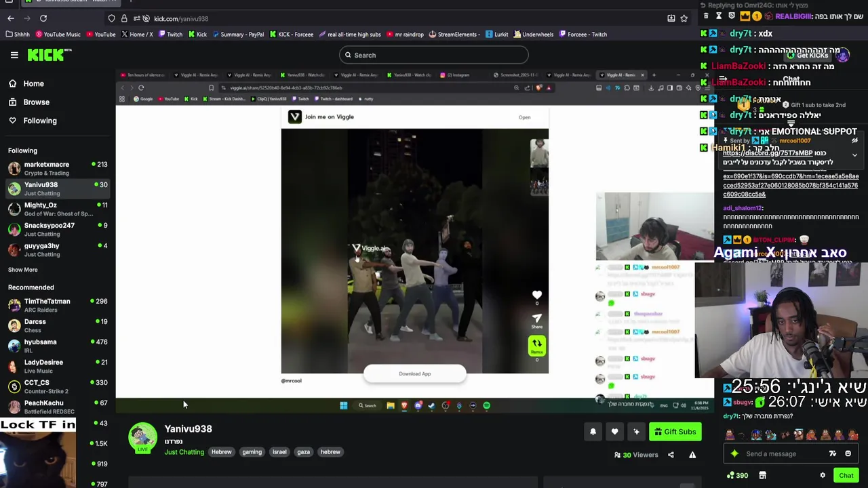Open guyyga3hy channel in the sidebar
Image resolution: width=868 pixels, height=488 pixels.
coord(58,249)
